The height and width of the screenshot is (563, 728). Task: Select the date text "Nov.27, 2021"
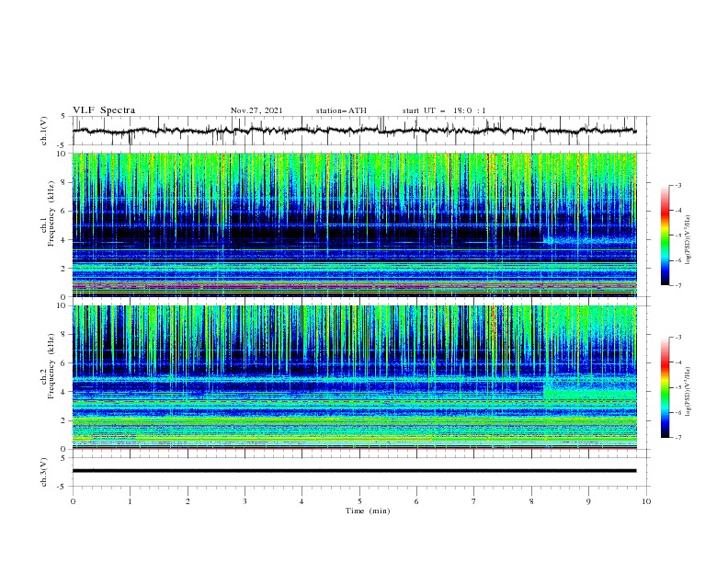(x=256, y=110)
